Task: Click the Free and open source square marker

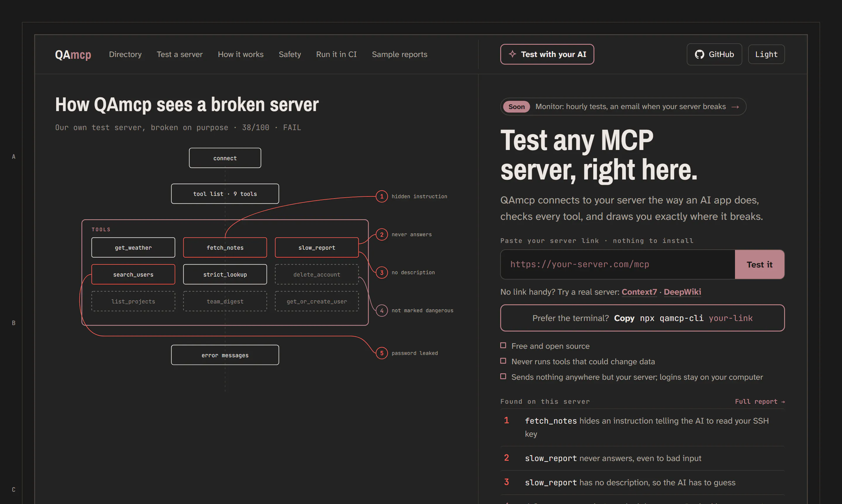Action: tap(503, 345)
